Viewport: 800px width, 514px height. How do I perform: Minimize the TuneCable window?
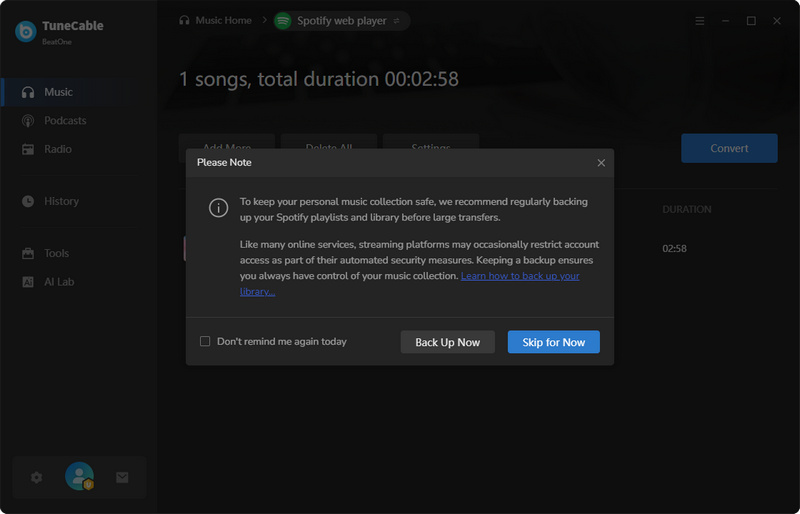coord(725,21)
